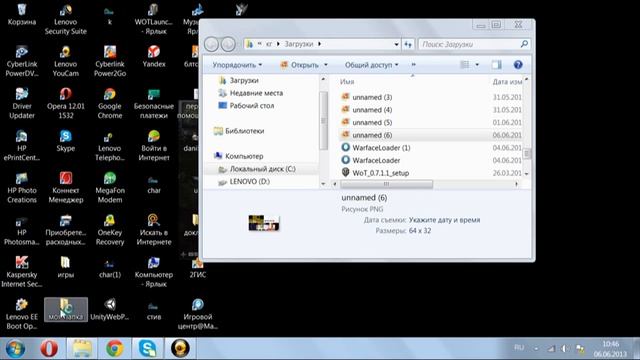This screenshot has width=640, height=360.
Task: Expand the address bar history dropdown
Action: [x=396, y=44]
